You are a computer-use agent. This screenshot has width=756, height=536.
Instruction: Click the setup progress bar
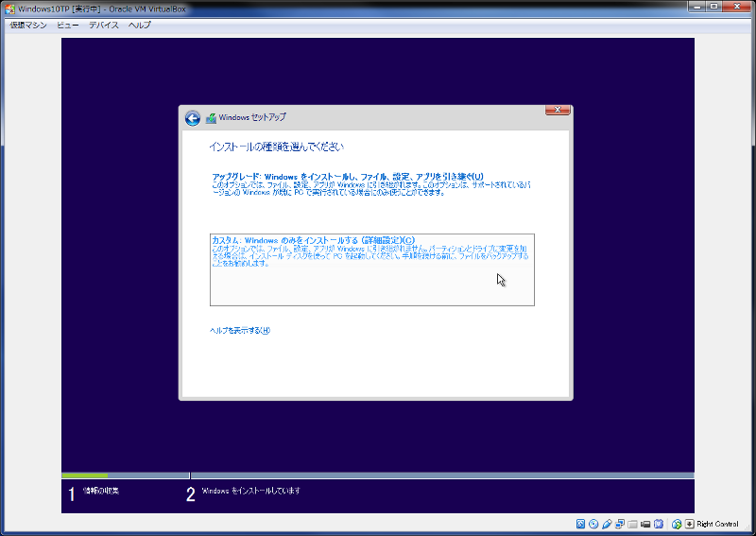(378, 475)
